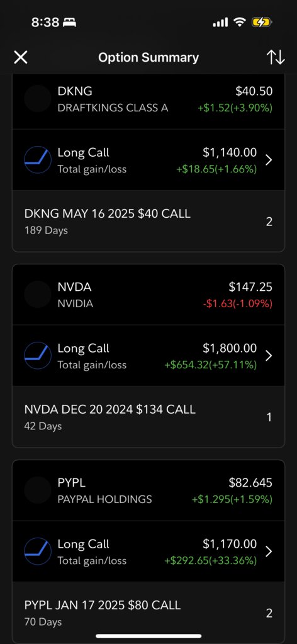Screen dimensions: 297x644
Task: Open PYPL JAN 17 2025 $80 CALL contract
Action: point(148,613)
